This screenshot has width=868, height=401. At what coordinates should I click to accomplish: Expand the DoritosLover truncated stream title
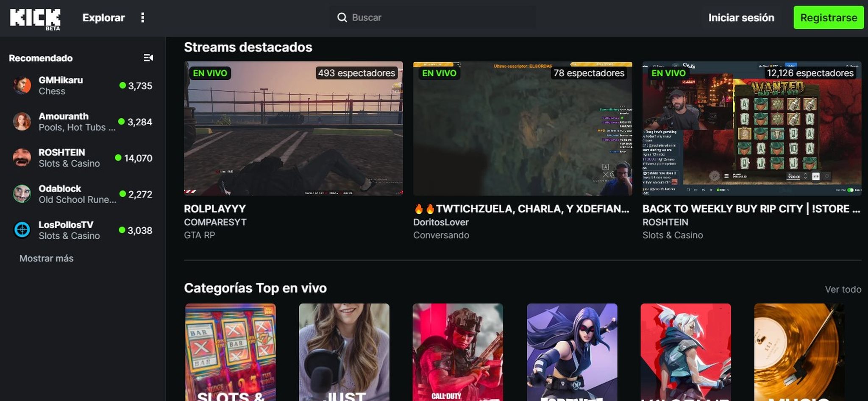point(521,209)
